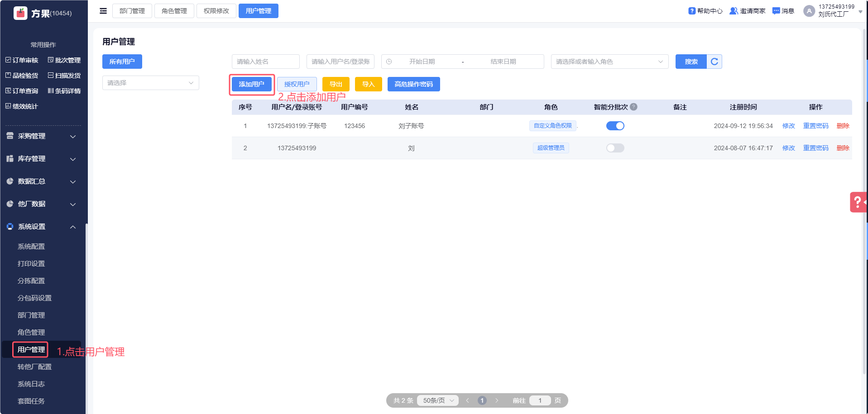The height and width of the screenshot is (414, 868).
Task: Click the invite merchant icon
Action: point(733,11)
